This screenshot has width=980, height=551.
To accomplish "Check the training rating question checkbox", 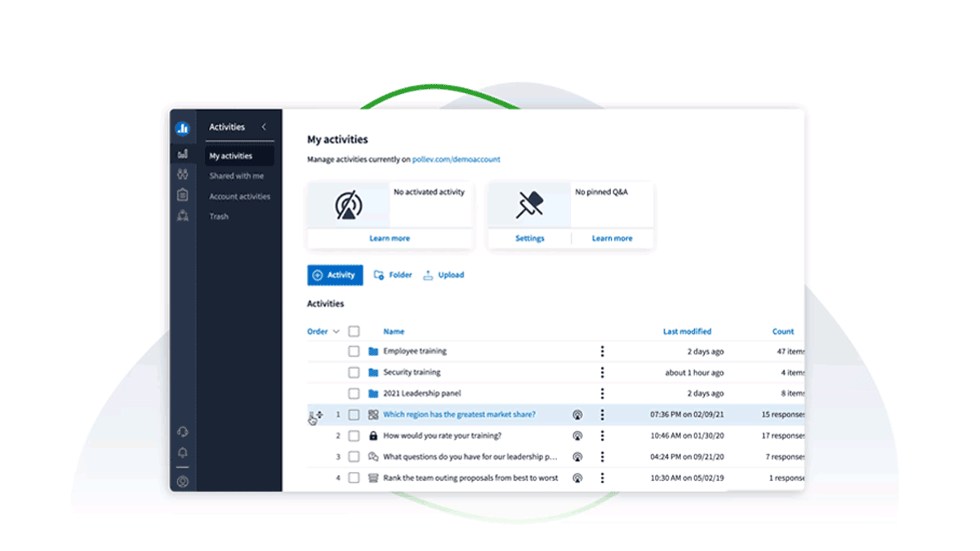I will [354, 436].
